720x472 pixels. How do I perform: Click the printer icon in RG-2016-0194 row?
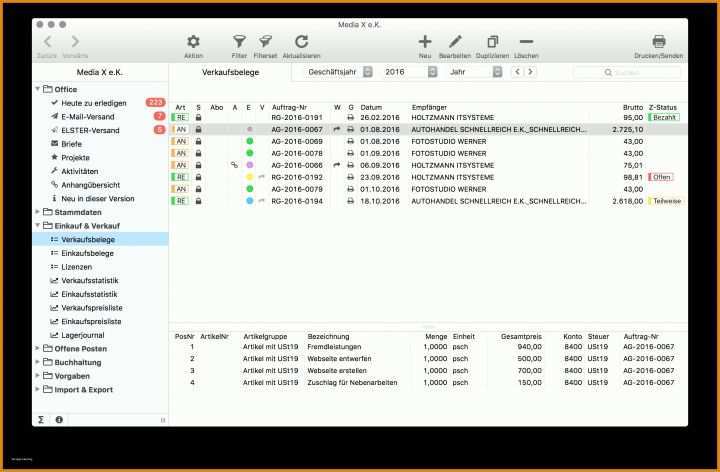click(x=350, y=201)
